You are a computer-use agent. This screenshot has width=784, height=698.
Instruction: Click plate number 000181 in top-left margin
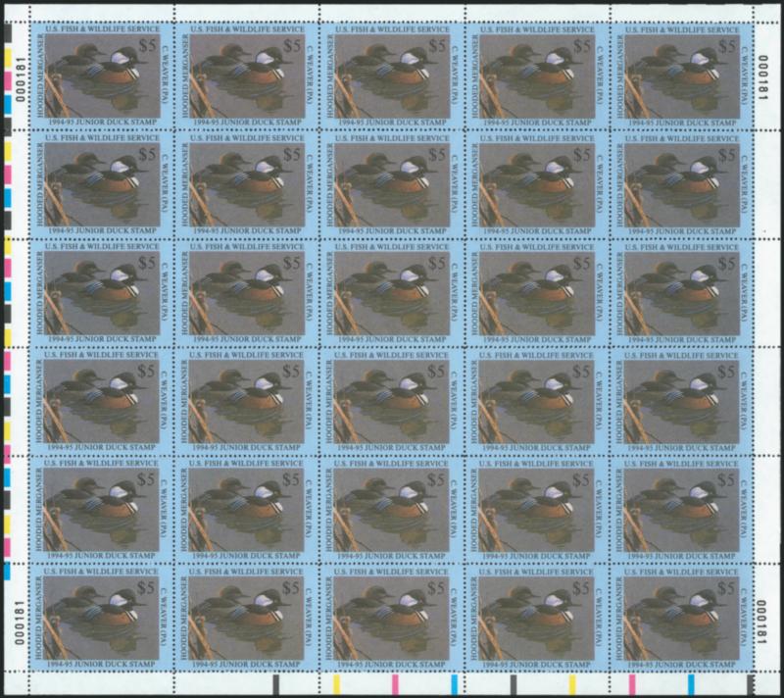coord(20,78)
